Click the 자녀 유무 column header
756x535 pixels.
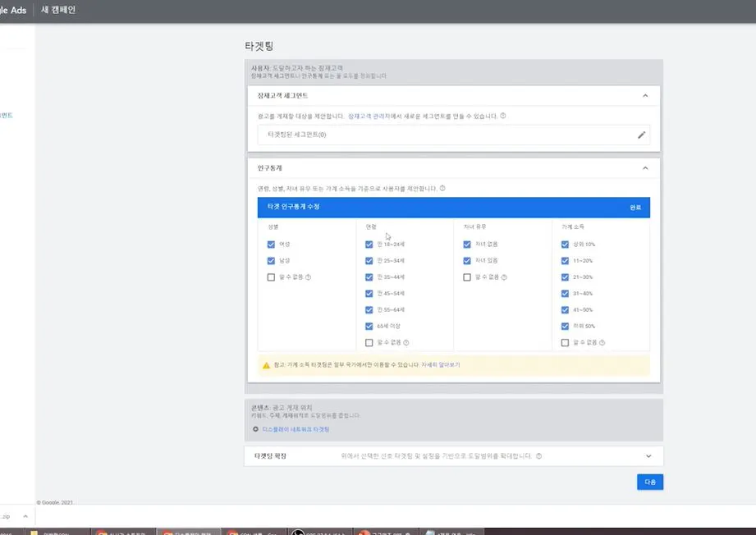[x=475, y=226]
